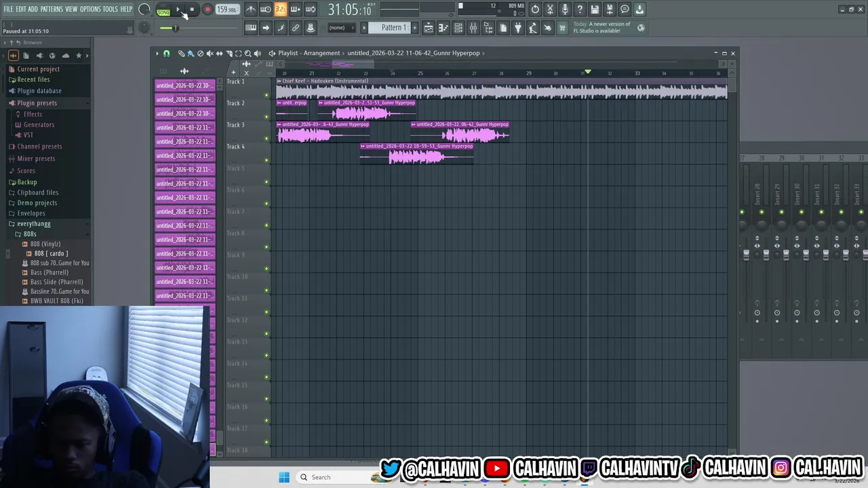Select the Playlist Mute tool

210,53
